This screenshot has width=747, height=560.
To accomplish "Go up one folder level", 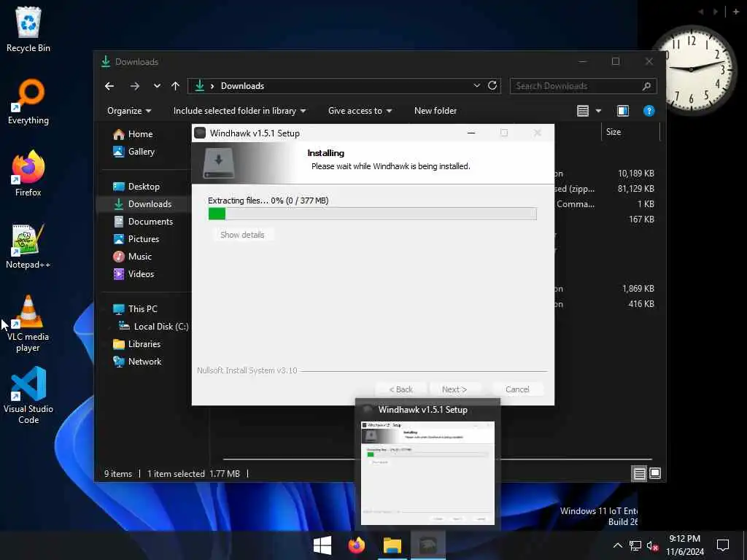I will point(175,86).
